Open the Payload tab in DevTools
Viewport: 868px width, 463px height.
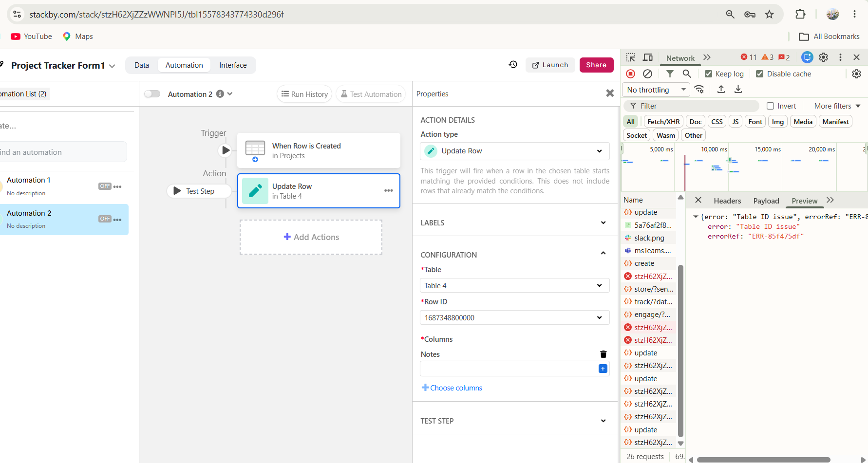click(x=766, y=201)
